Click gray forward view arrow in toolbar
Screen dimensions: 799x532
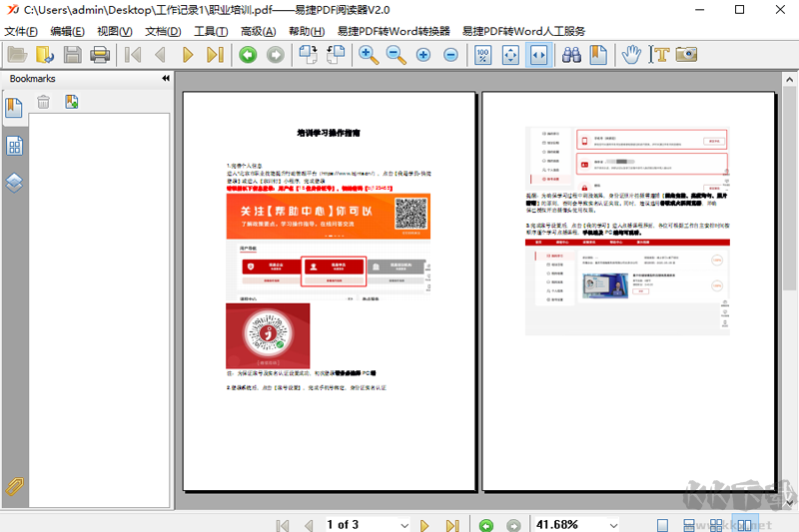click(x=276, y=55)
